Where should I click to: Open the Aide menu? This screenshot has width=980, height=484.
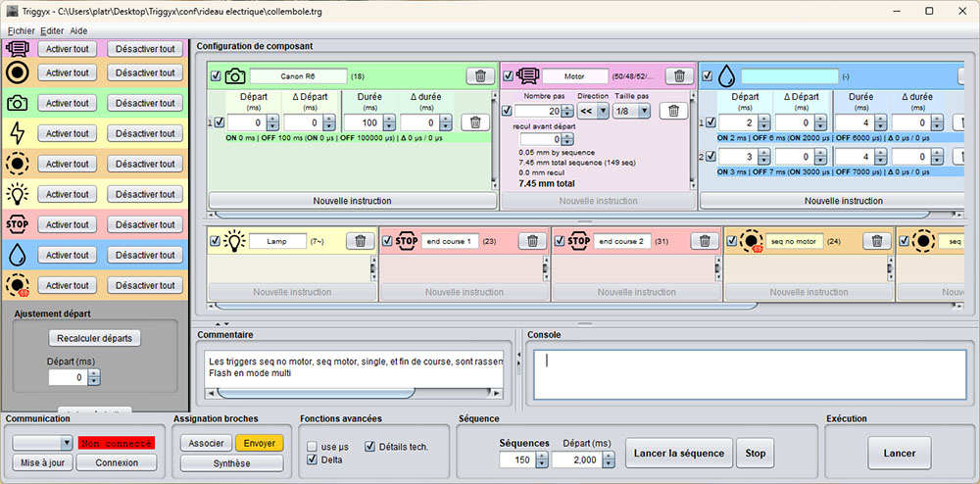pyautogui.click(x=78, y=30)
